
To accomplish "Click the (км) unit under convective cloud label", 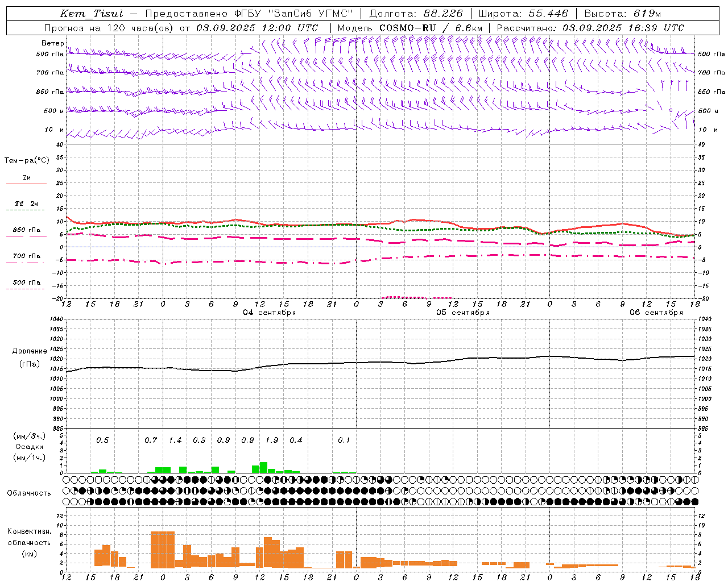I will [29, 554].
